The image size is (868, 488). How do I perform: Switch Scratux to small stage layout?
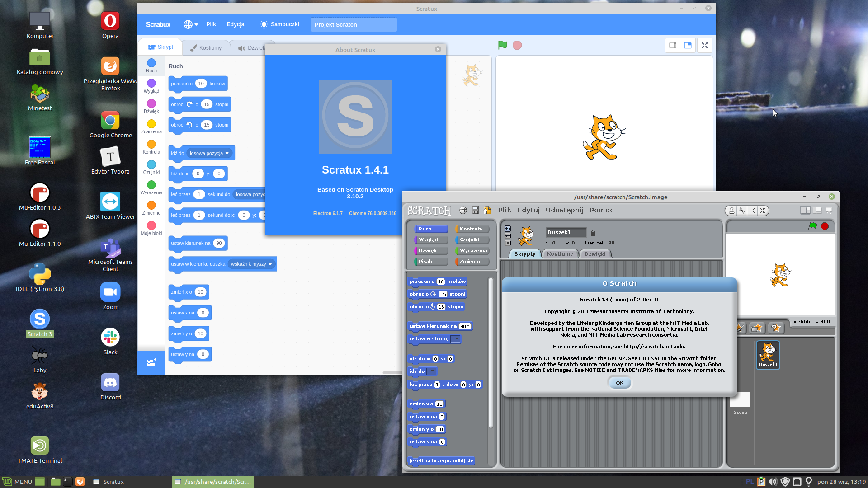pyautogui.click(x=673, y=45)
